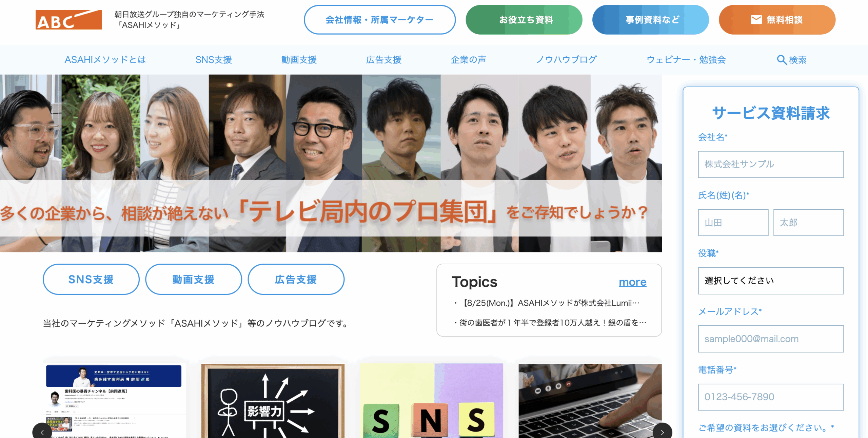Open search via magnifier icon
The width and height of the screenshot is (868, 438).
pos(782,60)
